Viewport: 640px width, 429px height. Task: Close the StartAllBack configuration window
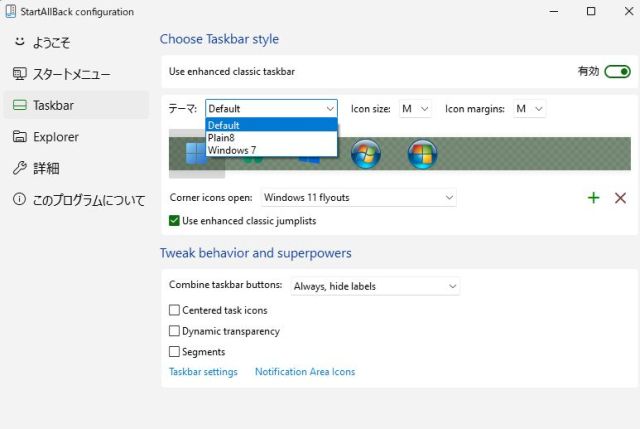(629, 11)
